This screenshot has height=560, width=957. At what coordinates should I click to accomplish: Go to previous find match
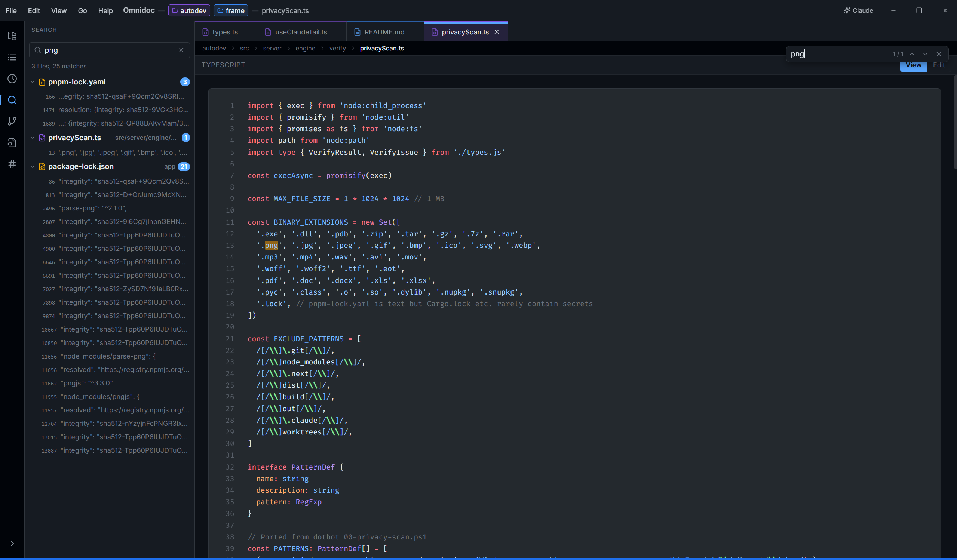coord(912,54)
